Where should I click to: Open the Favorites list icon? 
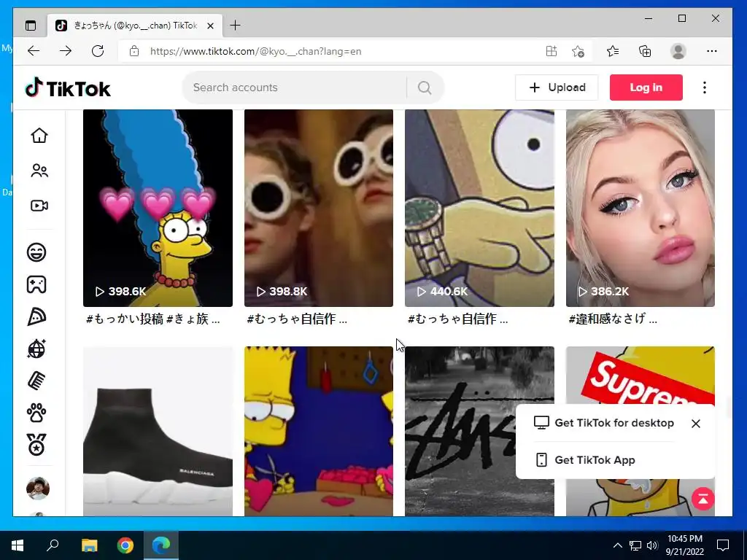coord(613,51)
